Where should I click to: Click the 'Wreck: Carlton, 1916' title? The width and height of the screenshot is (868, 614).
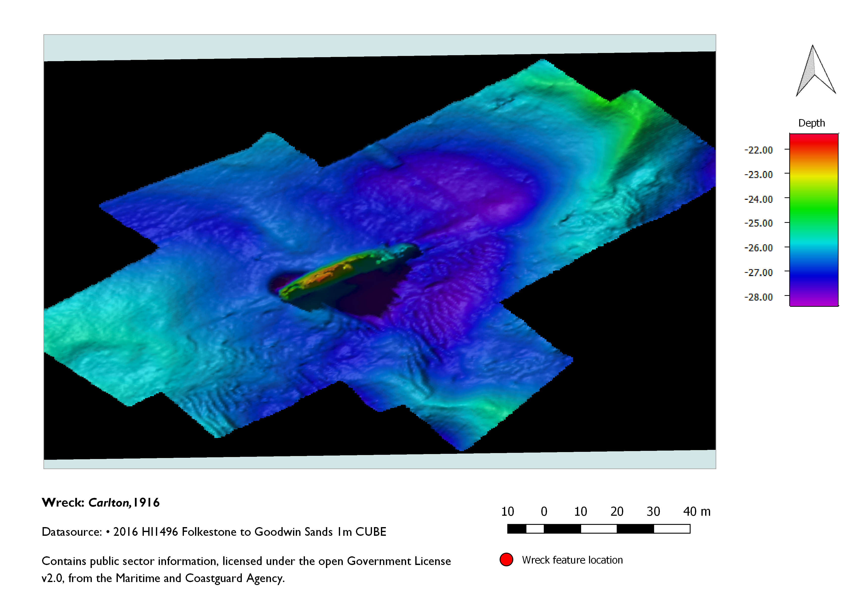click(x=100, y=503)
